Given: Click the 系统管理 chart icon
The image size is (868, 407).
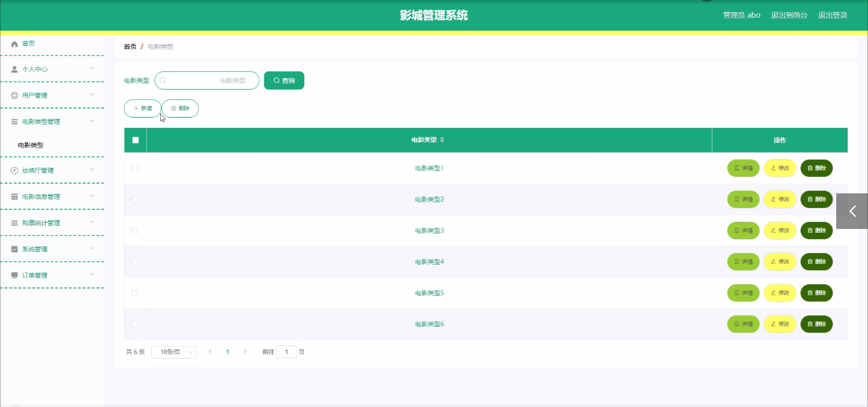Looking at the screenshot, I should (x=15, y=249).
